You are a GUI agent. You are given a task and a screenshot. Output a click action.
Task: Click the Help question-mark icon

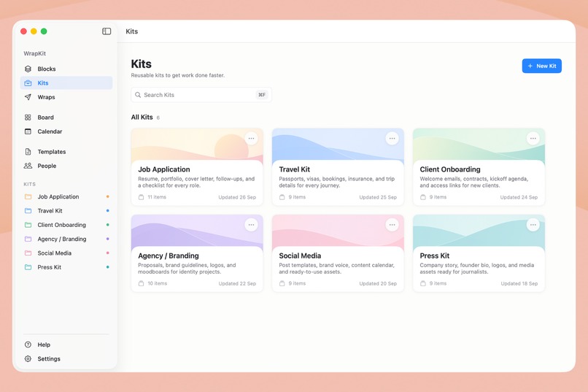click(28, 345)
